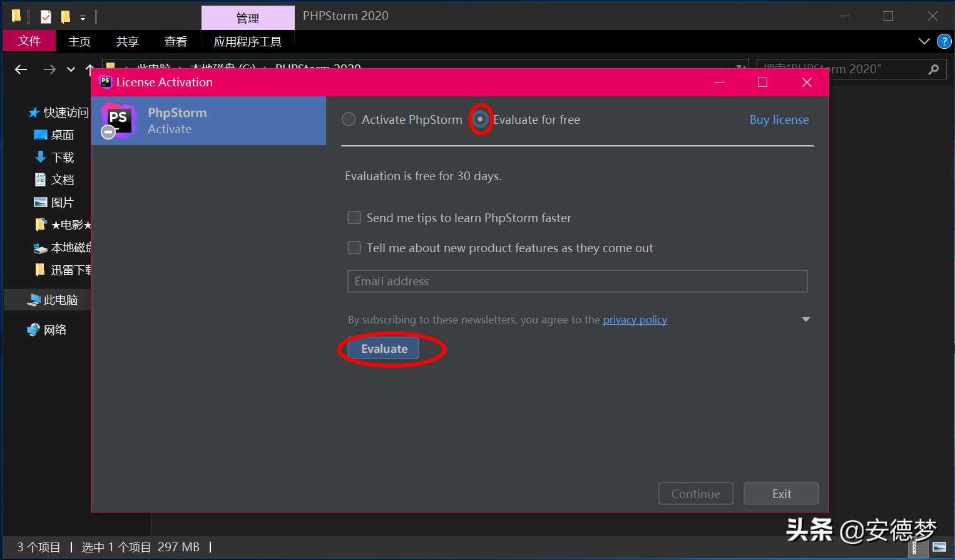Select the Activate PhpStorm radio button

tap(349, 120)
